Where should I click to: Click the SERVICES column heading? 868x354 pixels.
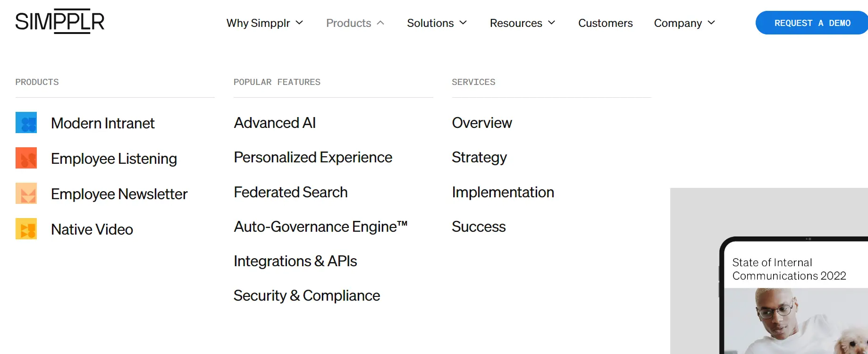coord(473,82)
